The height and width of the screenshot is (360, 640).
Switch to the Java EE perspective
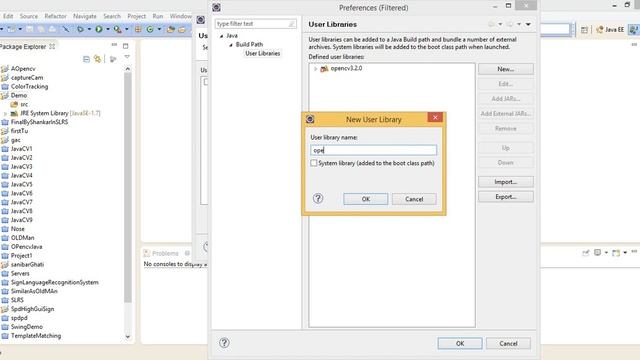click(x=610, y=30)
